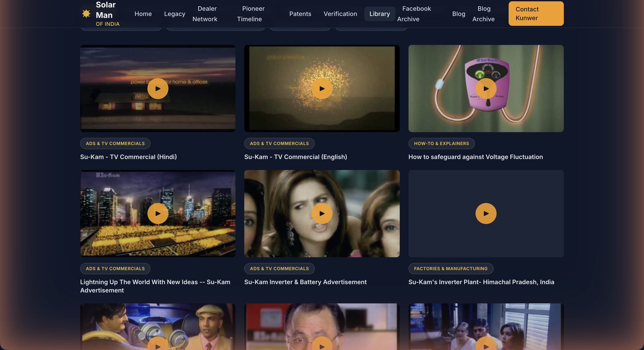Open Dealer Network in the navbar
Viewport: 644px width, 350px height.
[205, 14]
